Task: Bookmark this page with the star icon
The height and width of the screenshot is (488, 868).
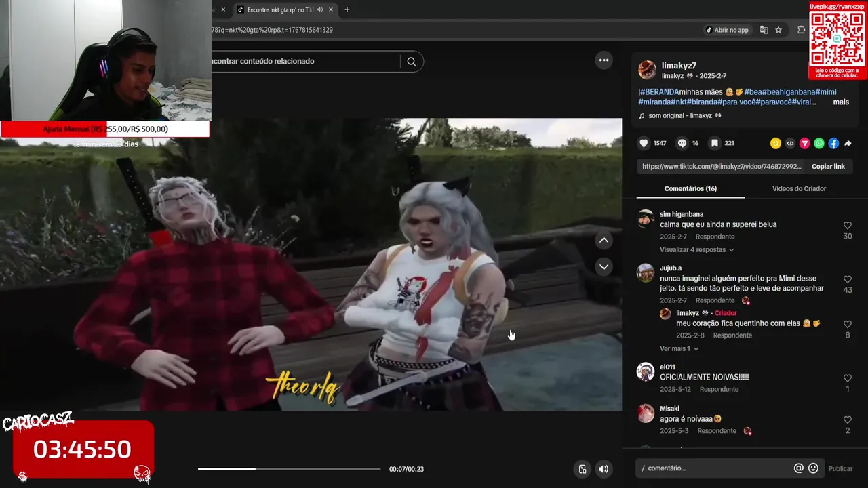Action: coord(778,30)
